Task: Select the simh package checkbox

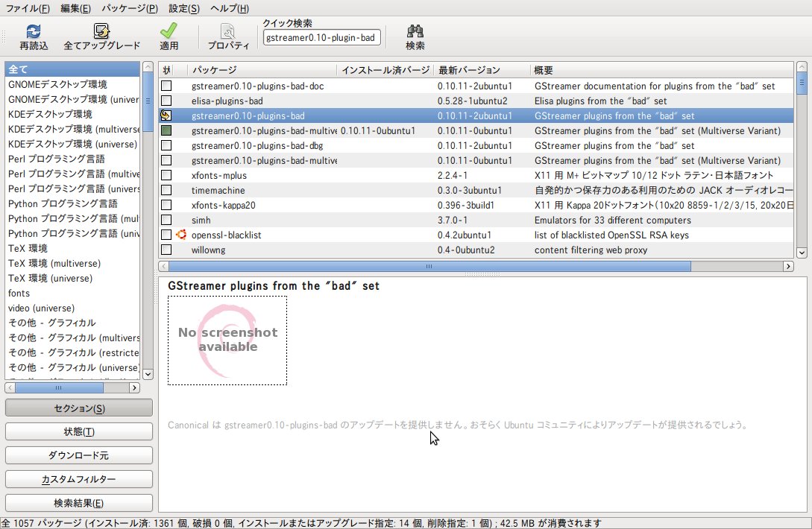Action: 166,220
